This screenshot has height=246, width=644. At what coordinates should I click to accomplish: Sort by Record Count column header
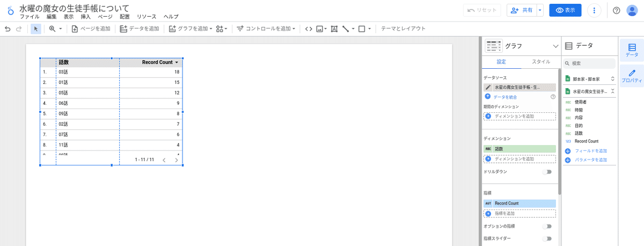(157, 63)
